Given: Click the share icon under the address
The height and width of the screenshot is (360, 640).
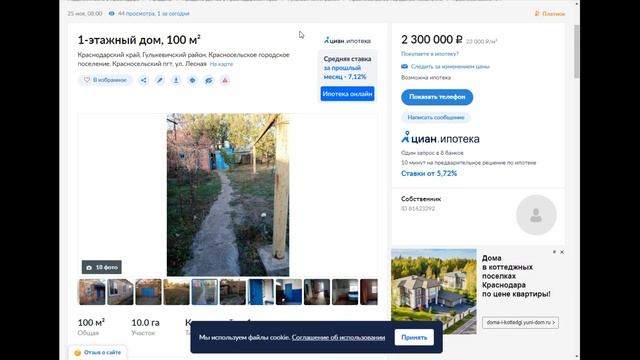Looking at the screenshot, I should coord(144,80).
